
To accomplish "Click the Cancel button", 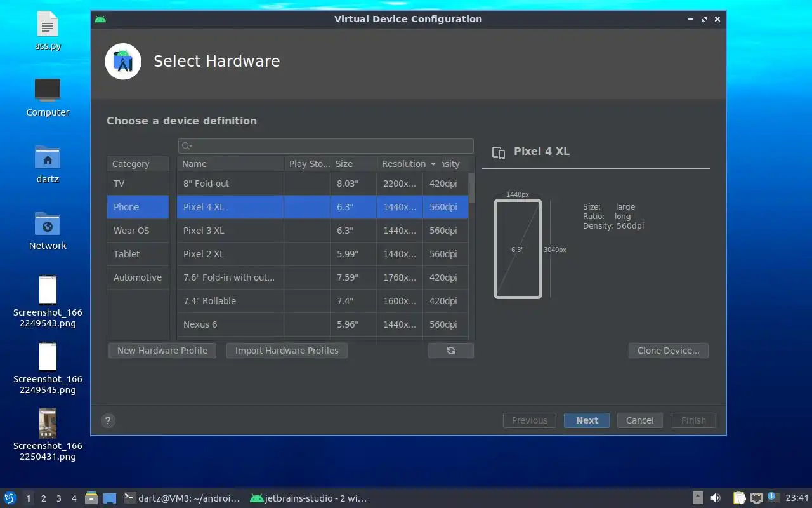I will 640,420.
